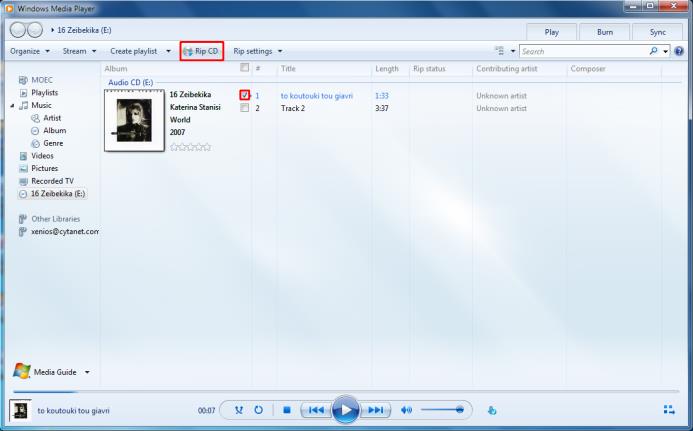Open the search options dropdown arrow
This screenshot has width=693, height=431.
click(665, 51)
